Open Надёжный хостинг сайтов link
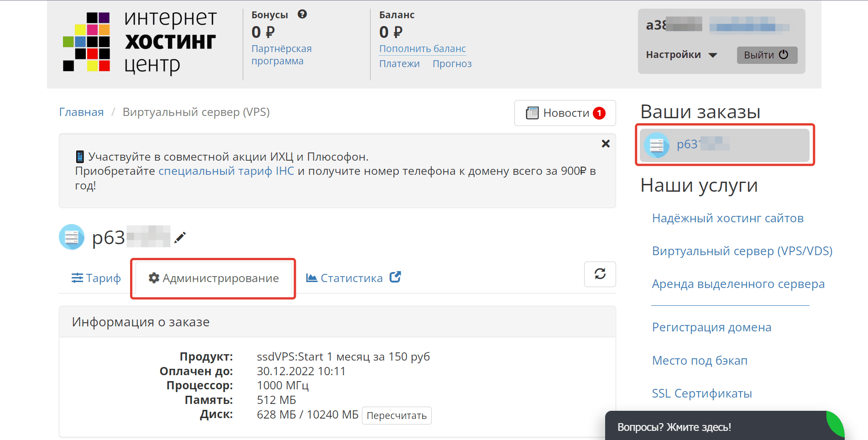868x440 pixels. click(727, 218)
